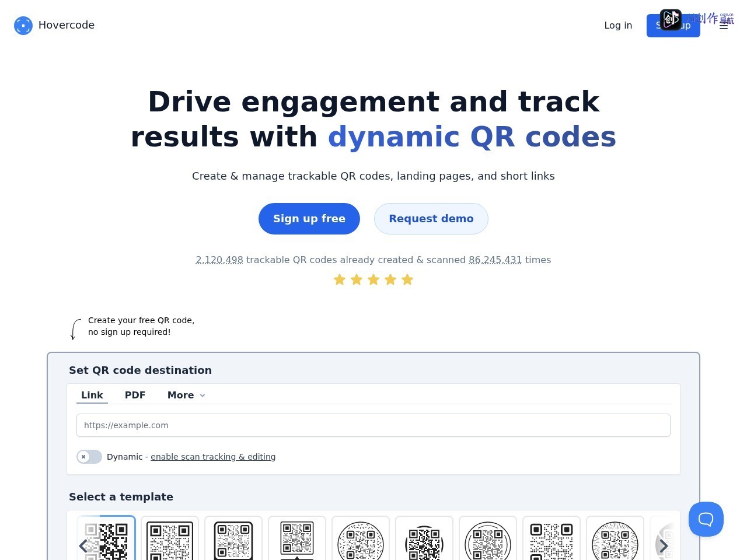Click the 'dynamic QR codes' headline text
Image resolution: width=747 pixels, height=560 pixels.
472,137
